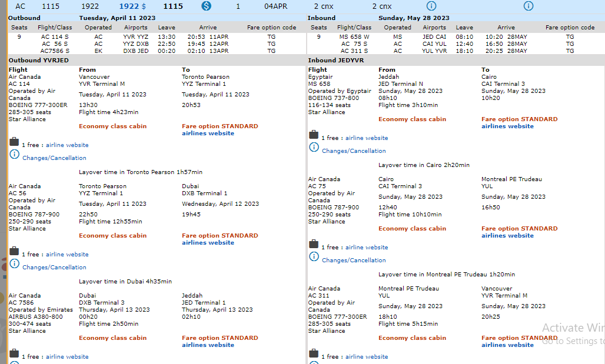Click the rightmost info icon in the top fare row
The height and width of the screenshot is (364, 605).
coord(528,6)
